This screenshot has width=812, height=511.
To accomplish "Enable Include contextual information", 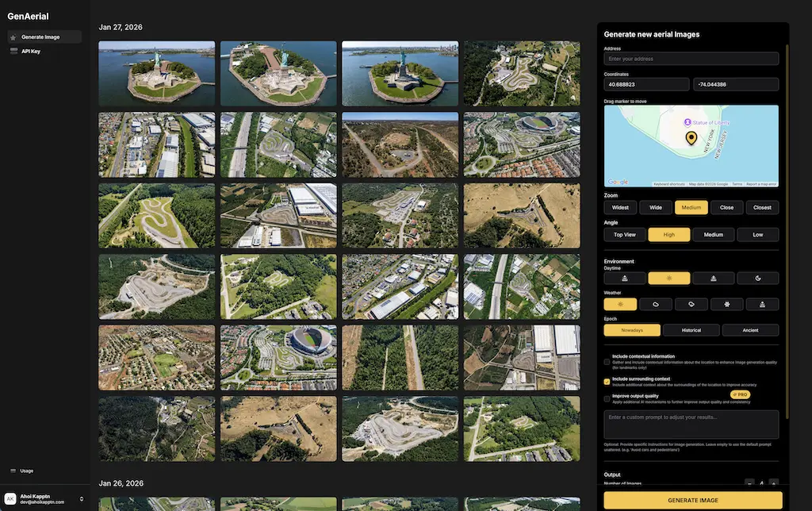I will (x=607, y=361).
